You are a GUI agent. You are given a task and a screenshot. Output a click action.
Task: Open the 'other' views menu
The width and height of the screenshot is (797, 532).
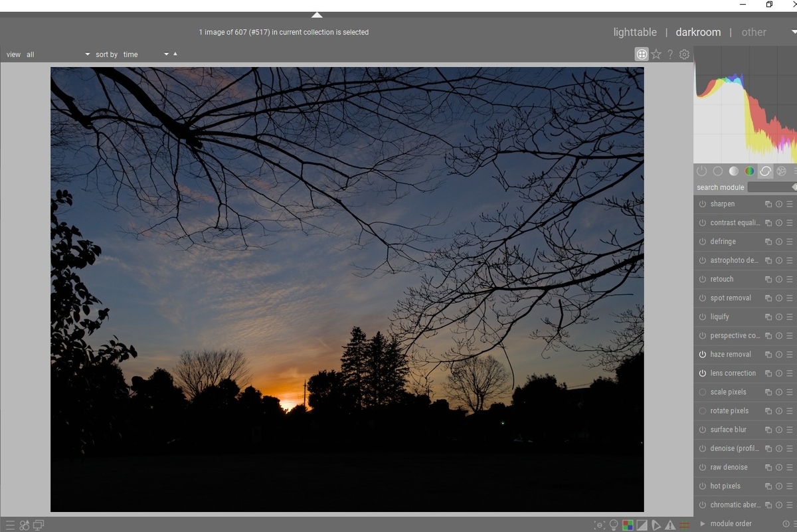[754, 32]
